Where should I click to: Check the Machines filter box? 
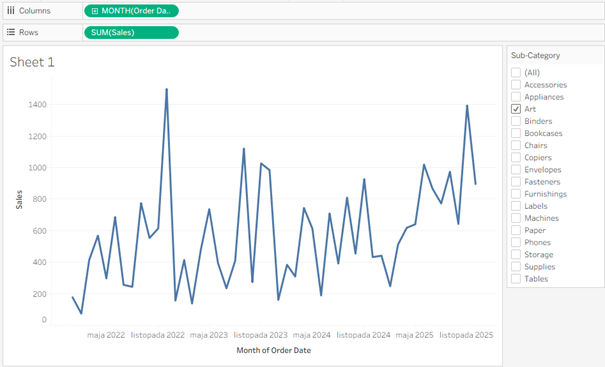[516, 218]
